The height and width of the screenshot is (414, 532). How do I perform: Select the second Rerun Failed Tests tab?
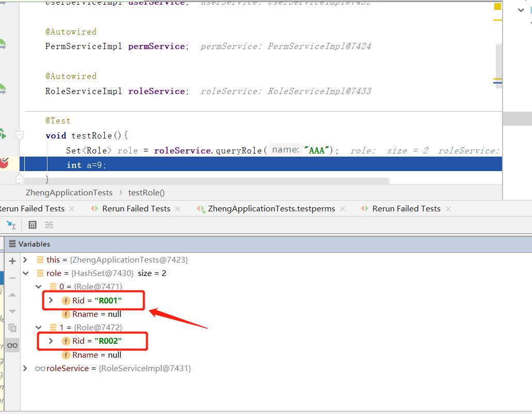tap(136, 208)
